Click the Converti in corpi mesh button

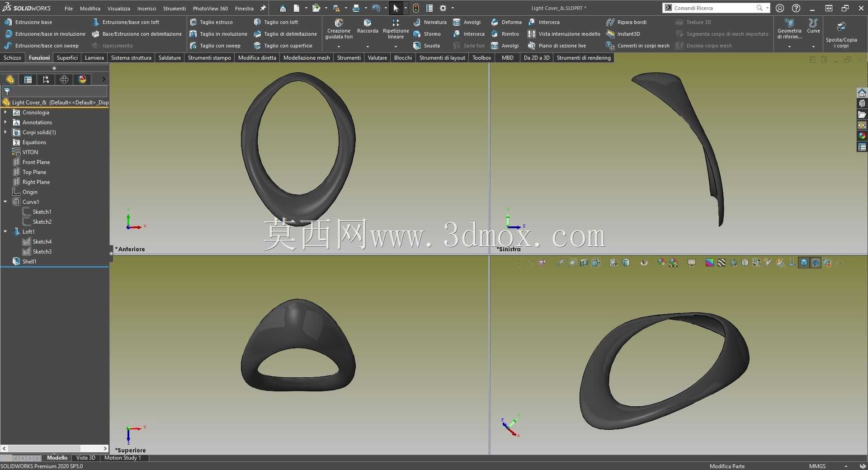pos(638,46)
